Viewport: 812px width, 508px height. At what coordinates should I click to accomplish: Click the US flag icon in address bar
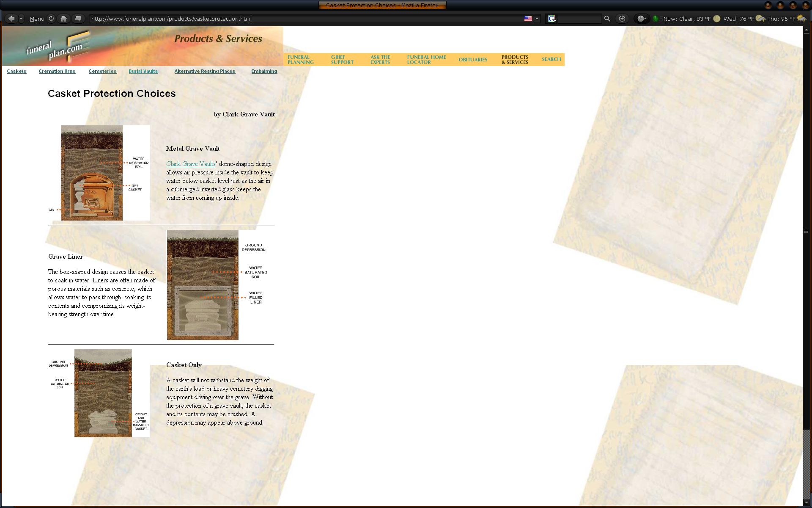tap(528, 19)
